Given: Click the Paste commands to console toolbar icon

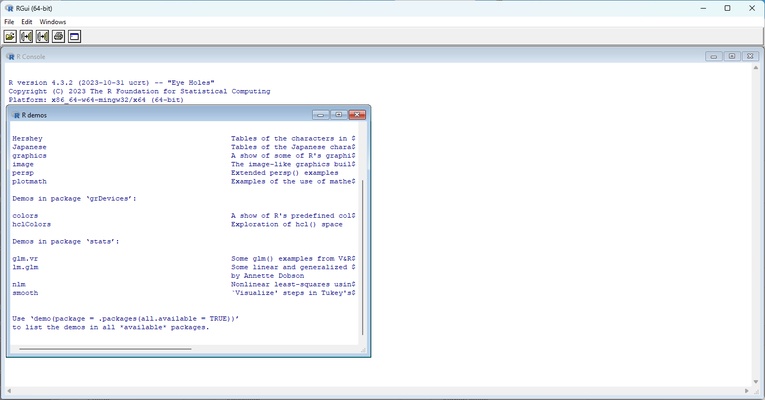Looking at the screenshot, I should [x=42, y=37].
